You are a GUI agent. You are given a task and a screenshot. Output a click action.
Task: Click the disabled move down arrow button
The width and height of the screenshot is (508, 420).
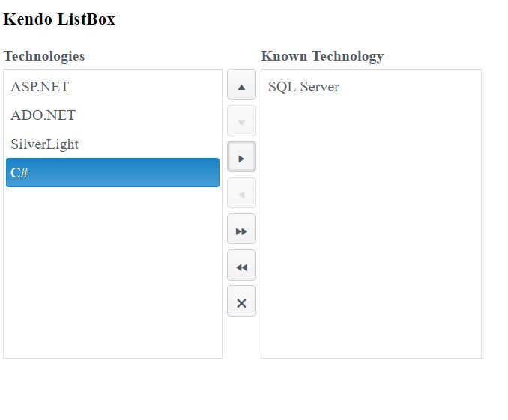(241, 121)
